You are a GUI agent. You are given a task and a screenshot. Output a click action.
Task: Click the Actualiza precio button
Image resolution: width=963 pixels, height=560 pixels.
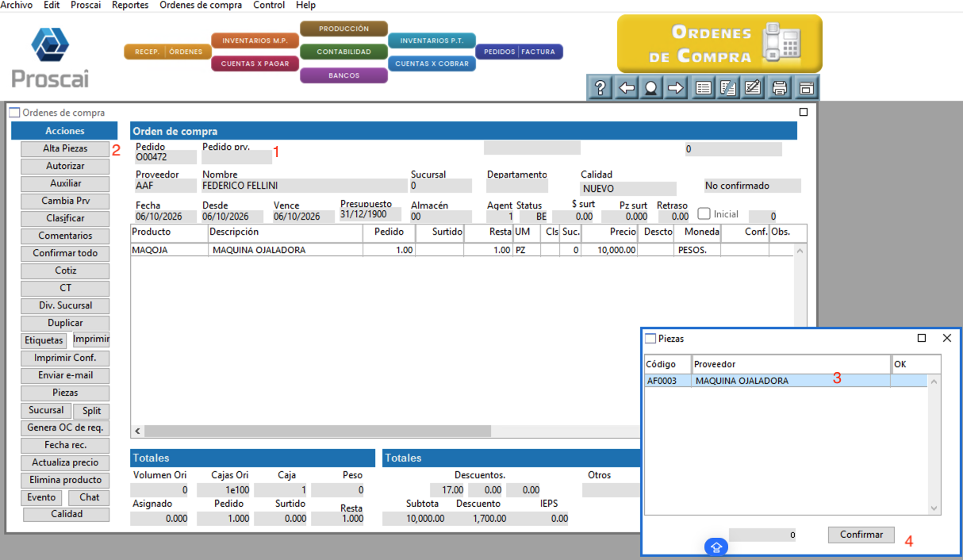(x=65, y=463)
